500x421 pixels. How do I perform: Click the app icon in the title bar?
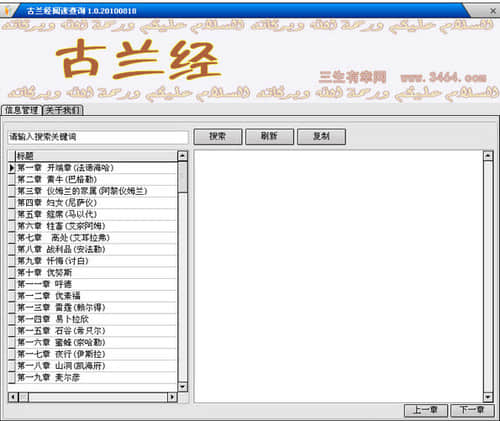click(x=7, y=11)
